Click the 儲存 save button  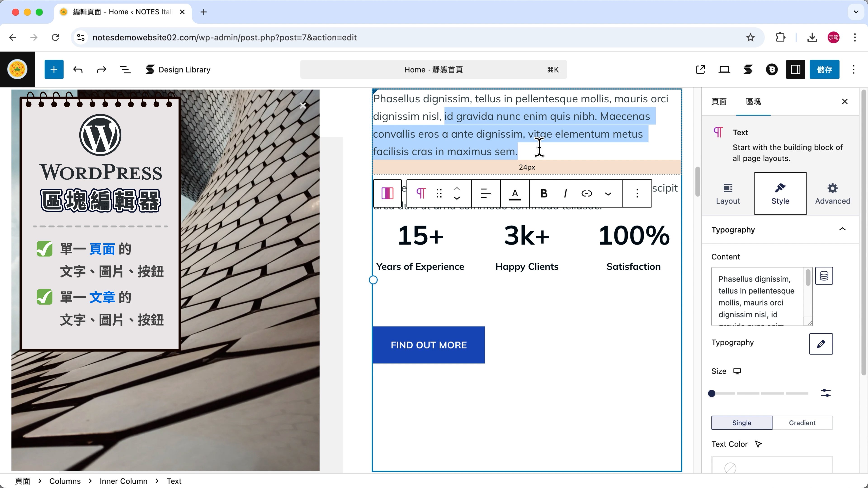coord(824,69)
